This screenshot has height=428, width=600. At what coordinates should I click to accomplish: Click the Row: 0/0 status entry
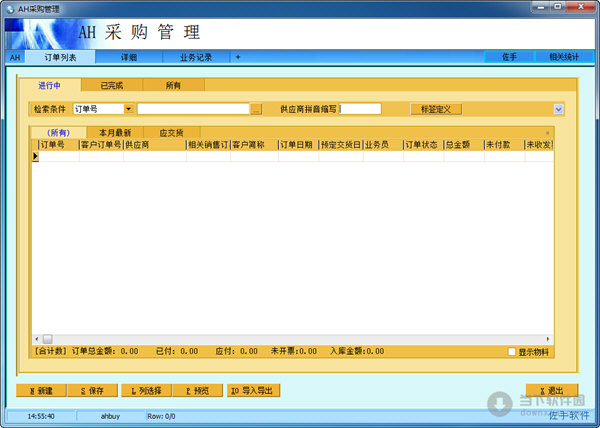coord(161,416)
